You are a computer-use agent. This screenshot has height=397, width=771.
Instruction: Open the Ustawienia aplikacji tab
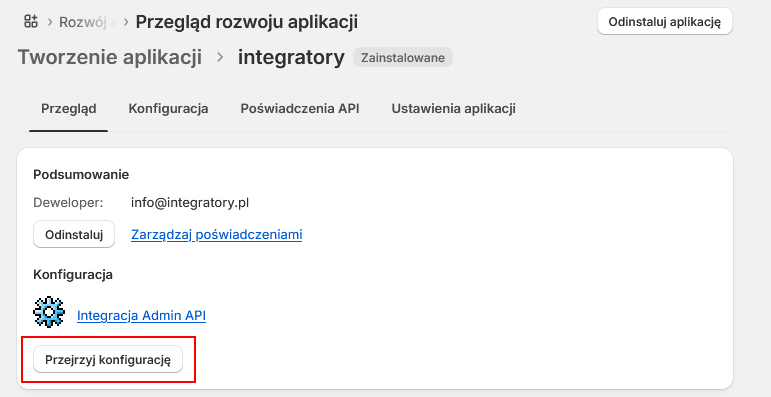pyautogui.click(x=453, y=108)
